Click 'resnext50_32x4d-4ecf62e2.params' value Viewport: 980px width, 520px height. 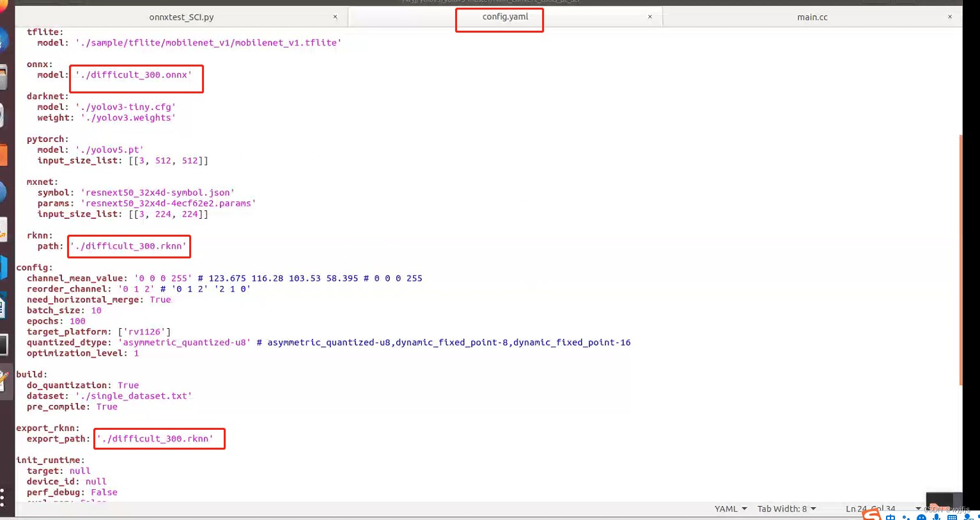(x=168, y=203)
